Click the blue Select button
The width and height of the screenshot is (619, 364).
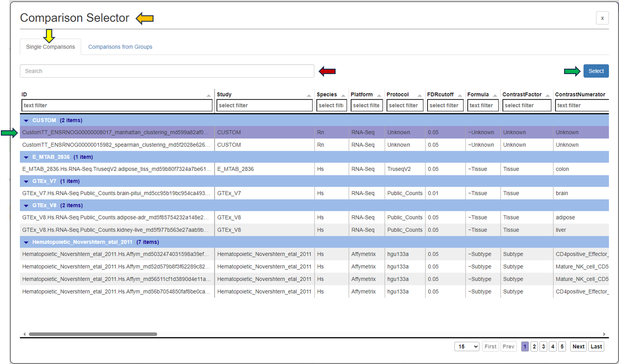[x=596, y=70]
